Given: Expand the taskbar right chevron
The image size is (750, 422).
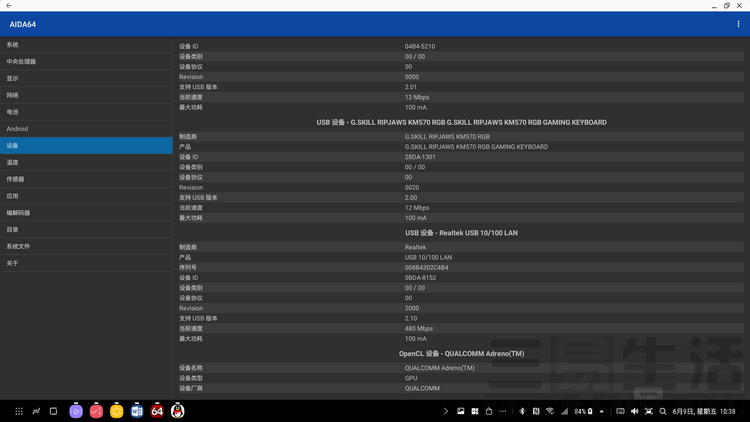Looking at the screenshot, I should 446,411.
